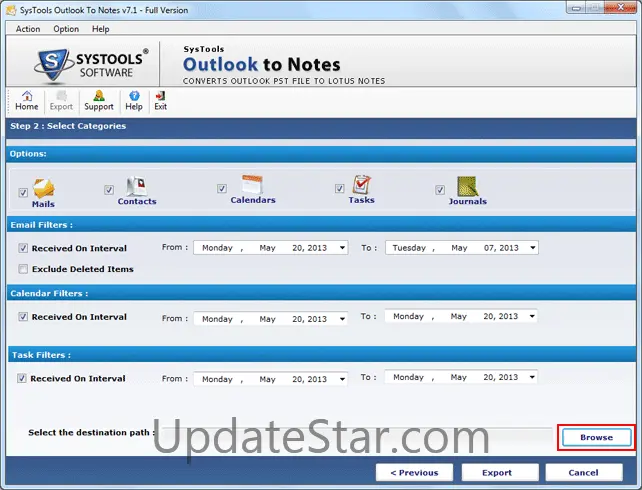Click the Exit toolbar icon
This screenshot has height=490, width=642.
pyautogui.click(x=160, y=101)
